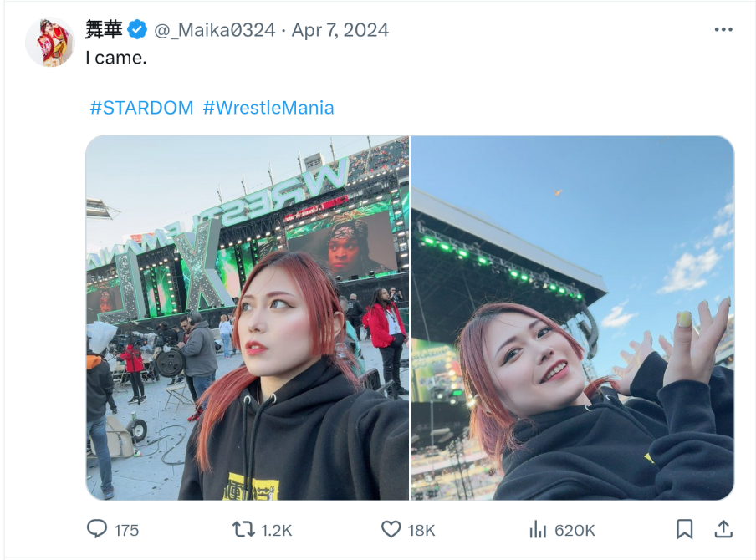
Task: Click the 175 replies count
Action: [126, 531]
